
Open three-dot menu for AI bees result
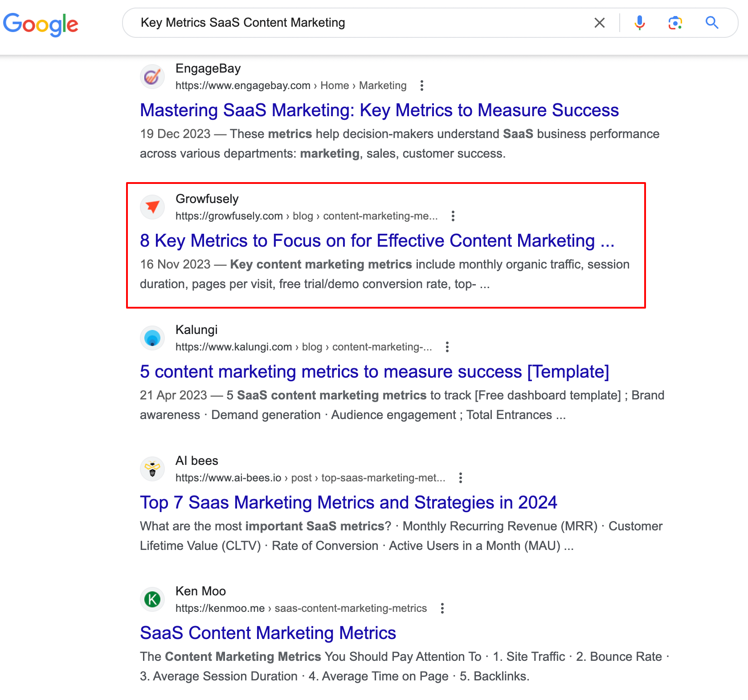coord(460,478)
